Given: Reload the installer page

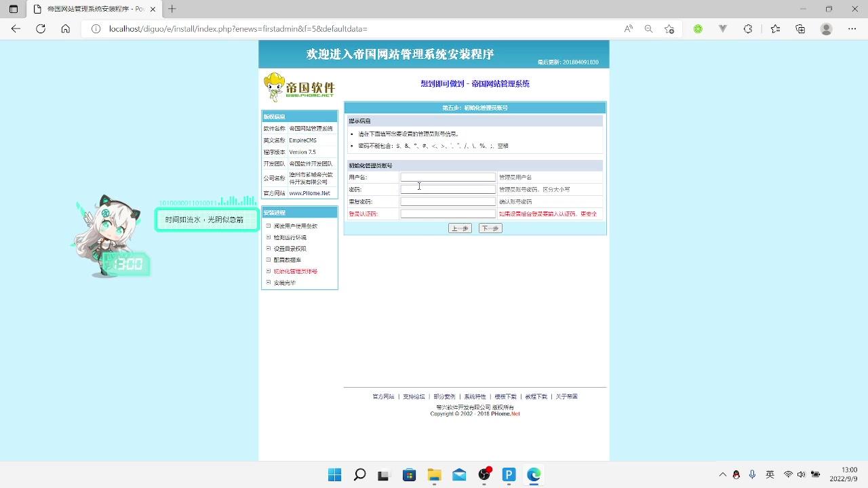Looking at the screenshot, I should pyautogui.click(x=41, y=28).
